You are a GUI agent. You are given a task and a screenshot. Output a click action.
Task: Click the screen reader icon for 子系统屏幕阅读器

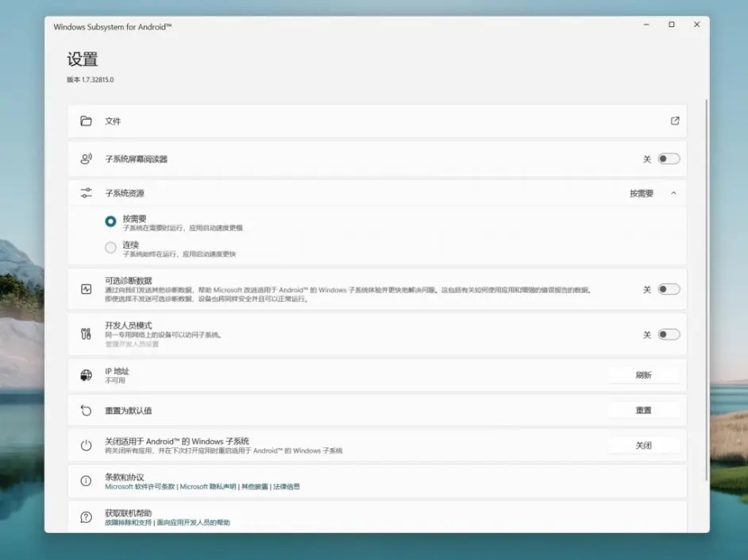(87, 158)
